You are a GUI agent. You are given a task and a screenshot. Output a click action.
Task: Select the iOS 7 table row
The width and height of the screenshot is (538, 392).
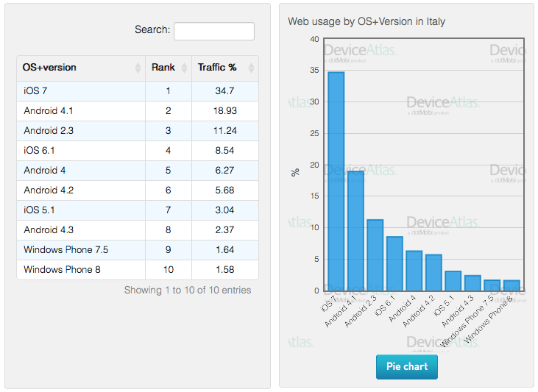[137, 91]
